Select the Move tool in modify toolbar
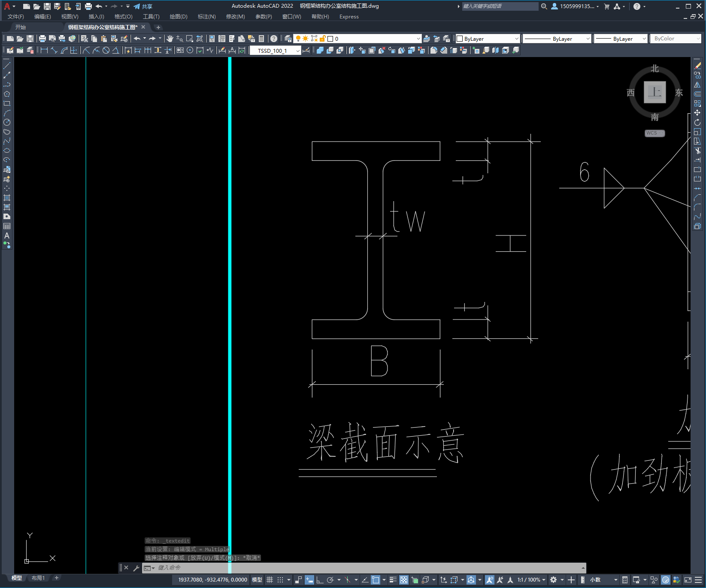The width and height of the screenshot is (706, 588). [697, 113]
